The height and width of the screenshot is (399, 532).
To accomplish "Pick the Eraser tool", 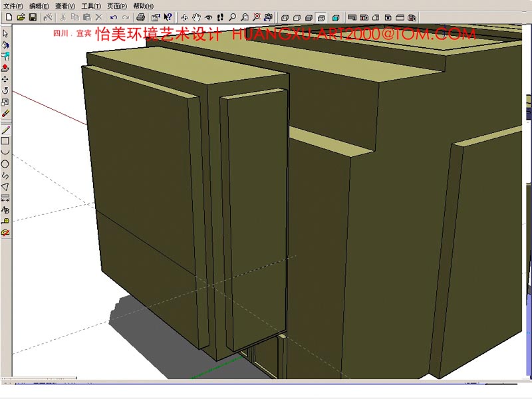I will pos(5,113).
